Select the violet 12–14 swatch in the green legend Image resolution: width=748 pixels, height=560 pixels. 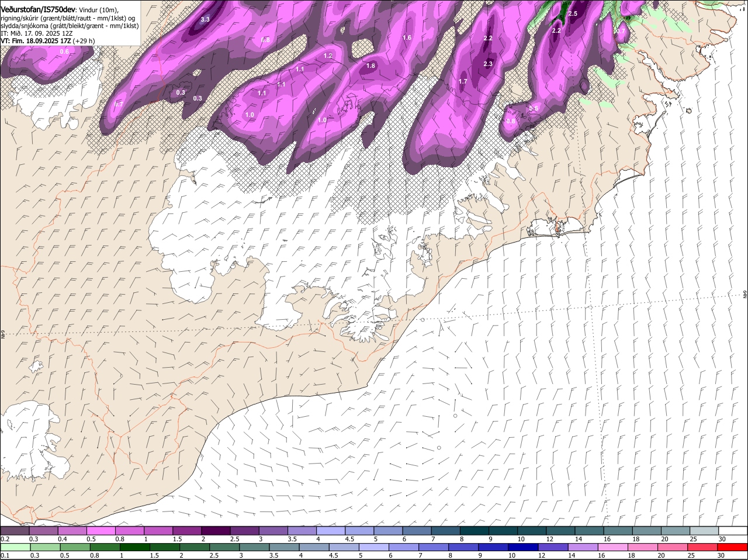(553, 547)
